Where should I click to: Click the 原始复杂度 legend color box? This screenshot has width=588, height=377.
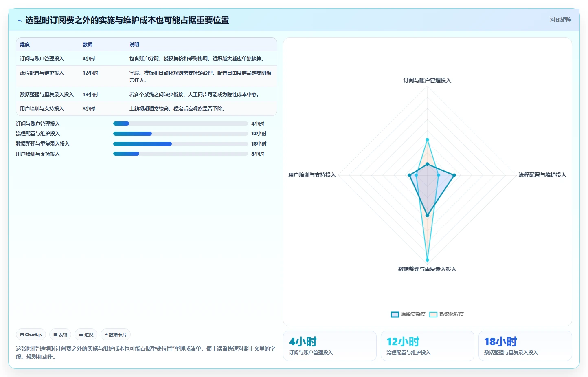pyautogui.click(x=395, y=314)
